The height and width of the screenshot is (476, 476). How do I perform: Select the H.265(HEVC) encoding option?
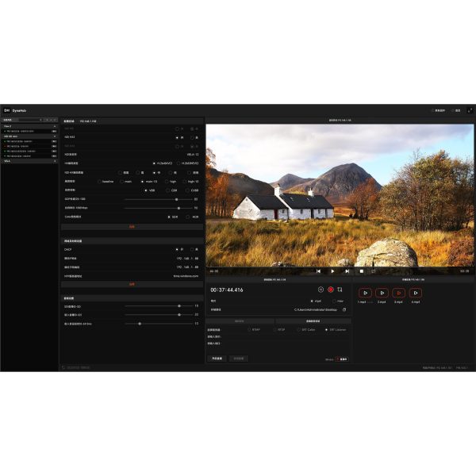pyautogui.click(x=180, y=163)
